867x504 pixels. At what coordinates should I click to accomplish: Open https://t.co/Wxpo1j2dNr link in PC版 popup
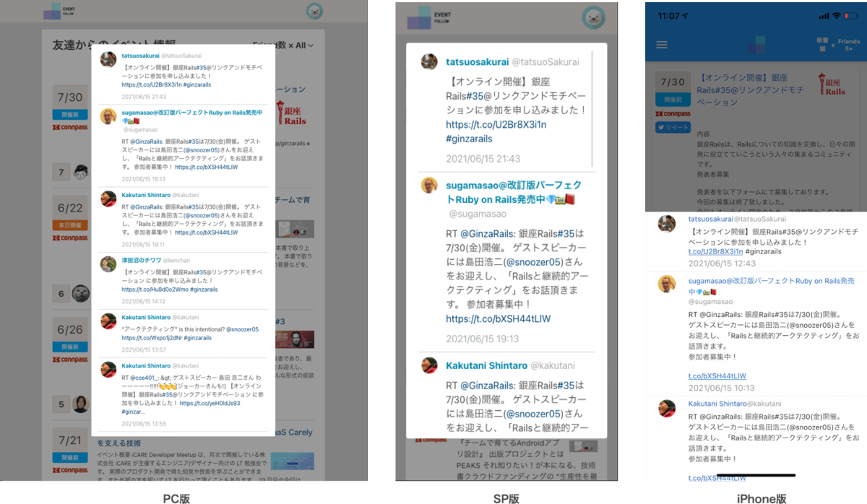point(151,338)
